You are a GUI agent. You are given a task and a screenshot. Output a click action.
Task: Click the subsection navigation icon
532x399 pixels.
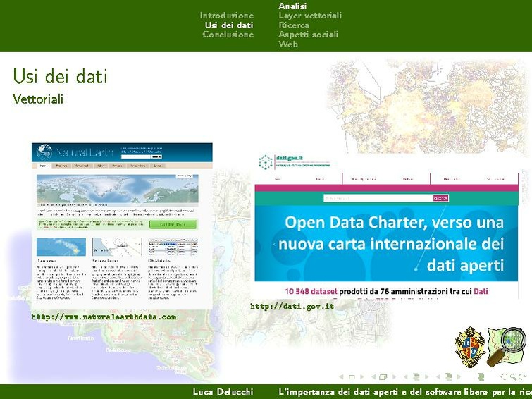click(416, 377)
